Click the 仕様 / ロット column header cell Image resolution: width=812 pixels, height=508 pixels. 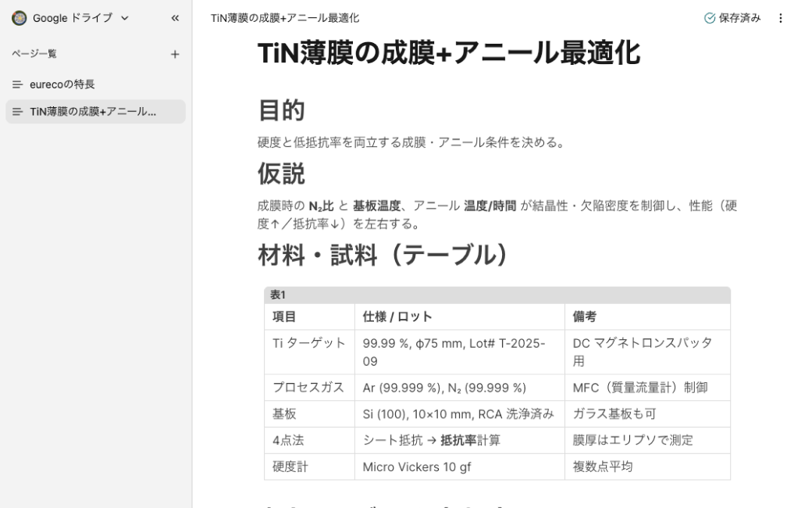(x=397, y=317)
